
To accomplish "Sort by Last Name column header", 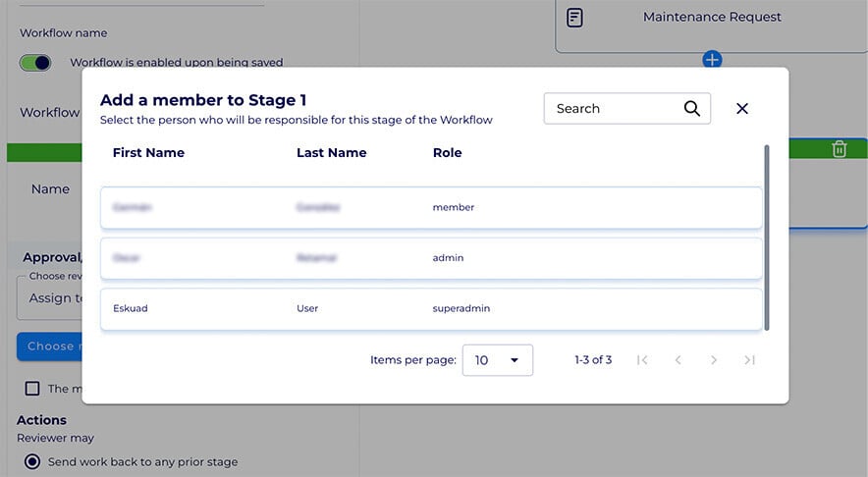I will click(x=331, y=153).
